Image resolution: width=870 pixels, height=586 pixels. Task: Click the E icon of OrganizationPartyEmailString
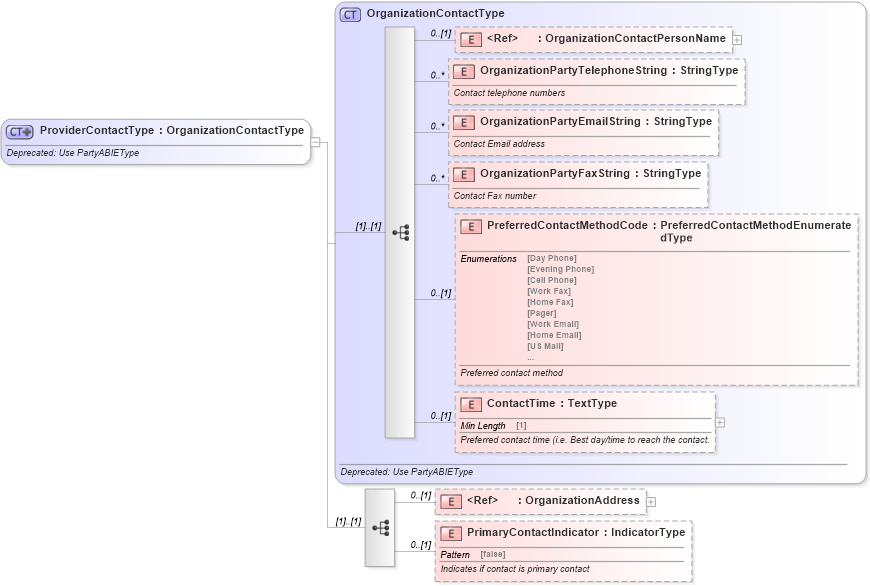464,122
